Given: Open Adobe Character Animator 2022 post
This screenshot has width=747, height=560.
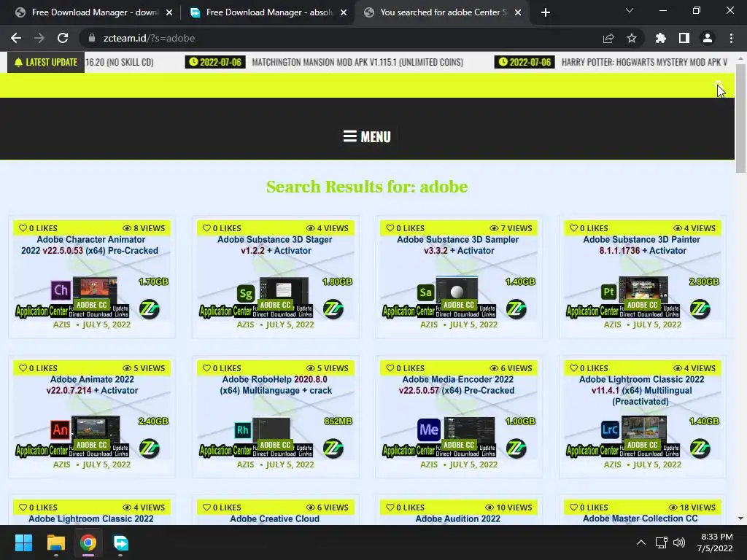Looking at the screenshot, I should coord(90,245).
